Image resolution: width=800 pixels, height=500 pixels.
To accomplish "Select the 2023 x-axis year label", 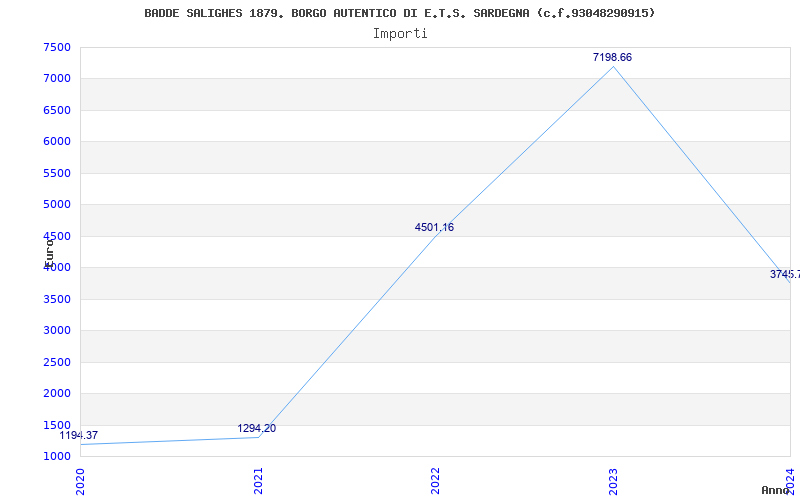I will [613, 482].
